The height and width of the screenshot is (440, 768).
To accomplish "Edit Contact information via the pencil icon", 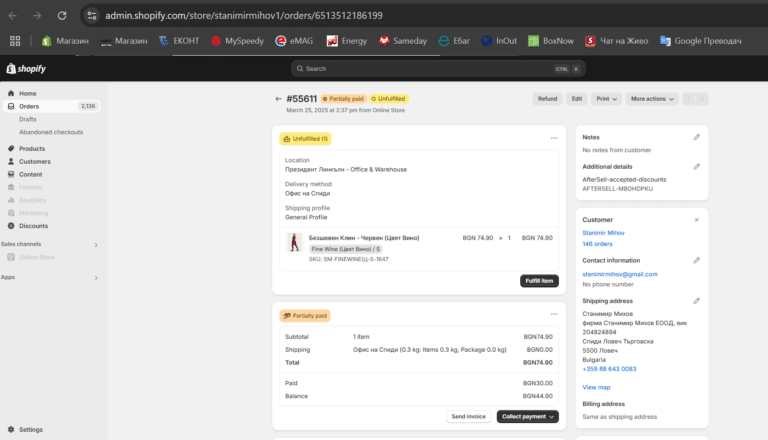I will pos(697,260).
